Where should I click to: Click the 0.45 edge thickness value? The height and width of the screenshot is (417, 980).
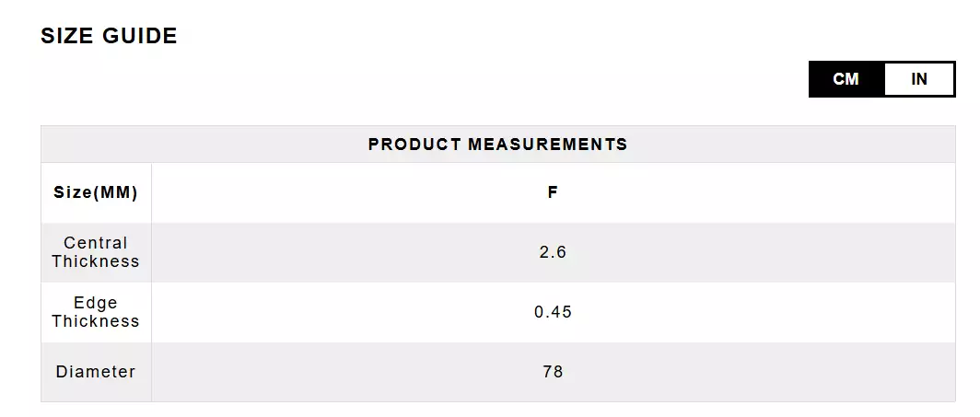coord(553,312)
